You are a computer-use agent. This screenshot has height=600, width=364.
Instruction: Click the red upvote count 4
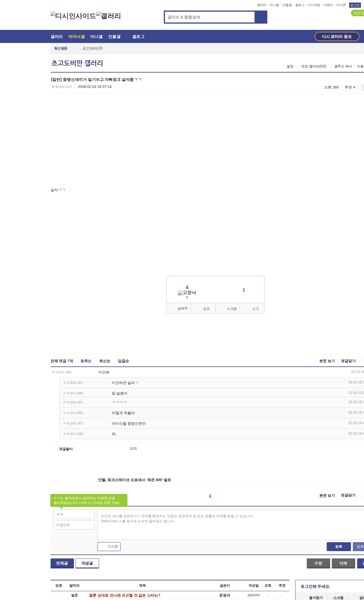(x=187, y=287)
